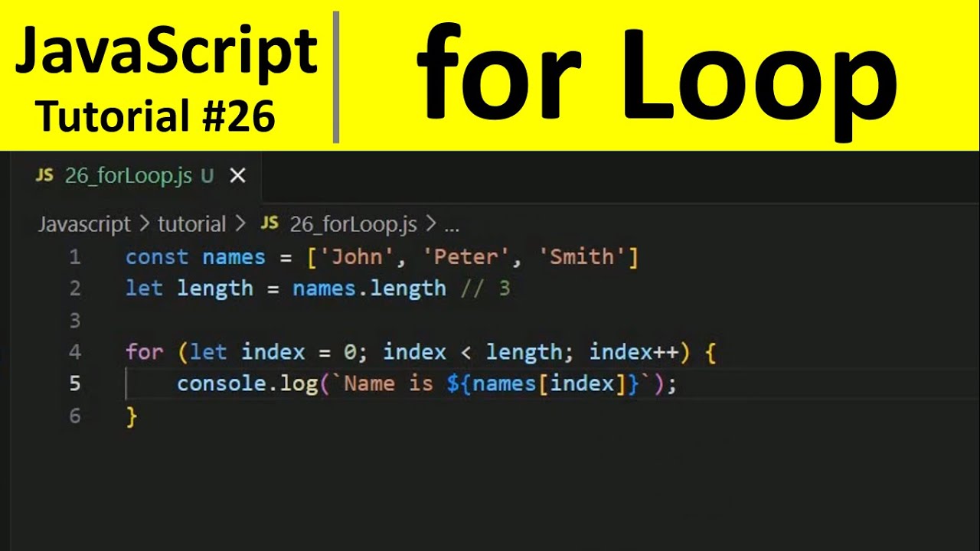Click 'names[index]' inside template literal
Image resolution: width=980 pixels, height=551 pixels.
pyautogui.click(x=544, y=383)
